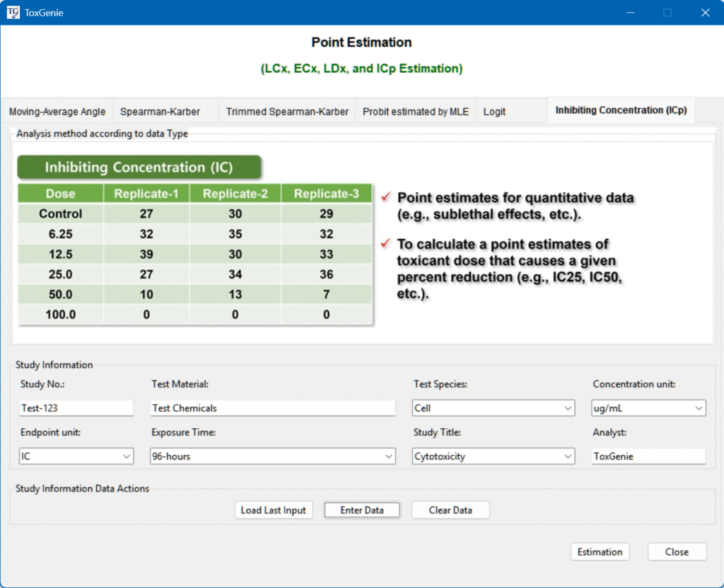The image size is (724, 588).
Task: Run the Estimation button
Action: [600, 552]
